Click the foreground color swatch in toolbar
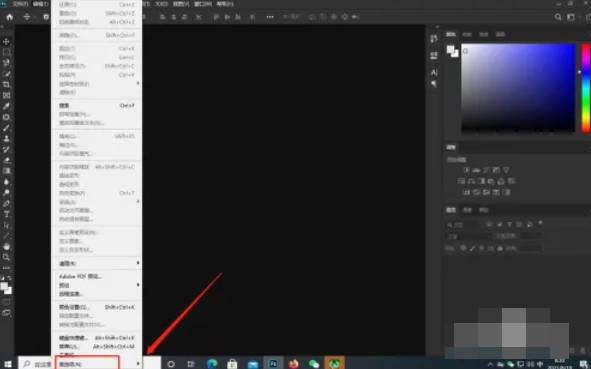The image size is (591, 369). pos(5,286)
